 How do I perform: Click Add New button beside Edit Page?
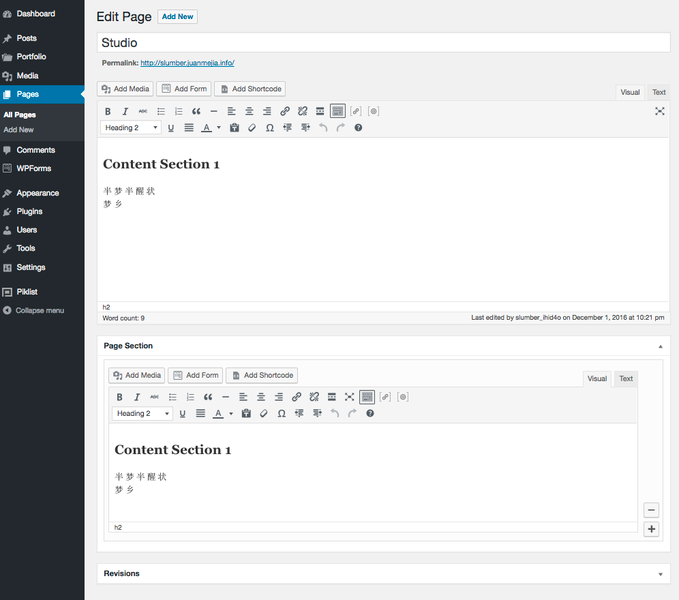[178, 17]
